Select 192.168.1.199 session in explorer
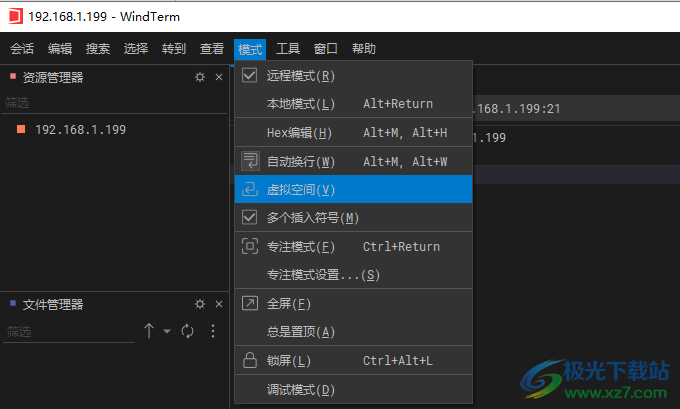Viewport: 680px width, 409px height. point(80,130)
